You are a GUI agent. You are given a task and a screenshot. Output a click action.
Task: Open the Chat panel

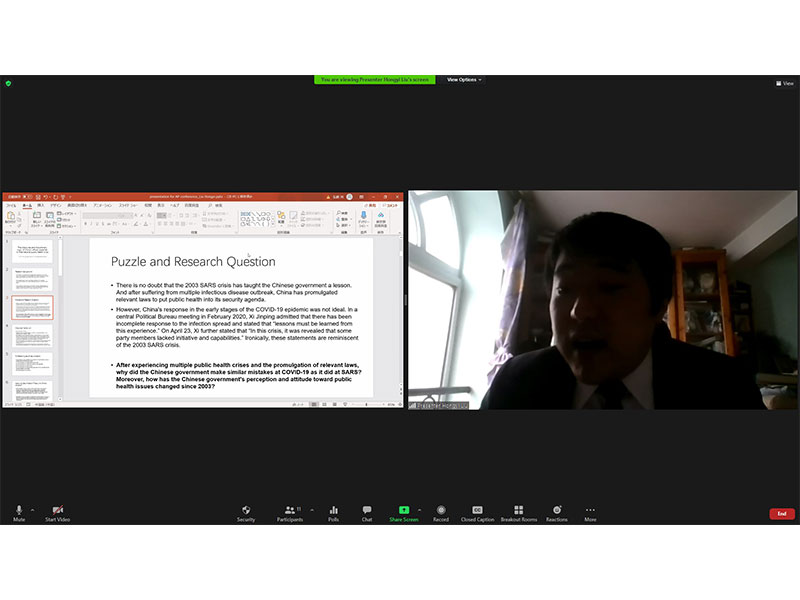pyautogui.click(x=367, y=511)
